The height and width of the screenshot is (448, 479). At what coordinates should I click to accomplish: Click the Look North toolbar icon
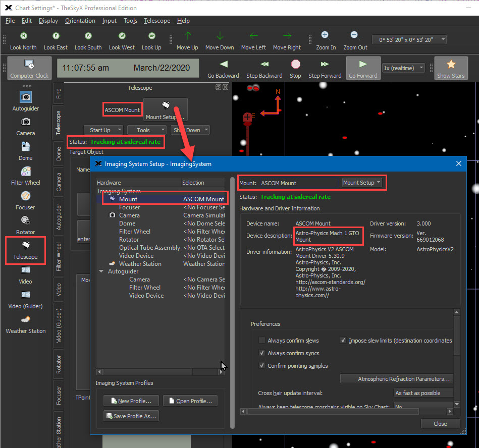pyautogui.click(x=24, y=36)
